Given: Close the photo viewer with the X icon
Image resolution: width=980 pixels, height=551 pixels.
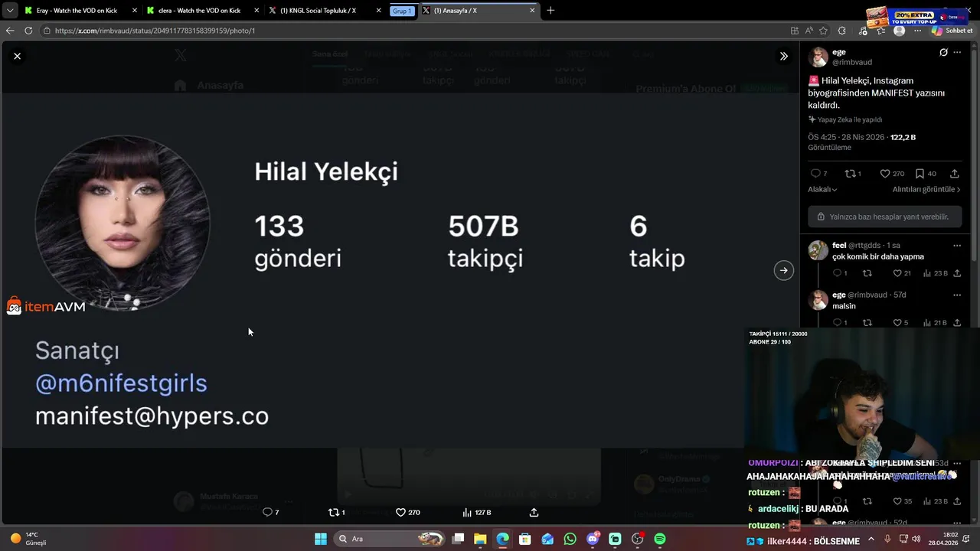Looking at the screenshot, I should click(17, 56).
